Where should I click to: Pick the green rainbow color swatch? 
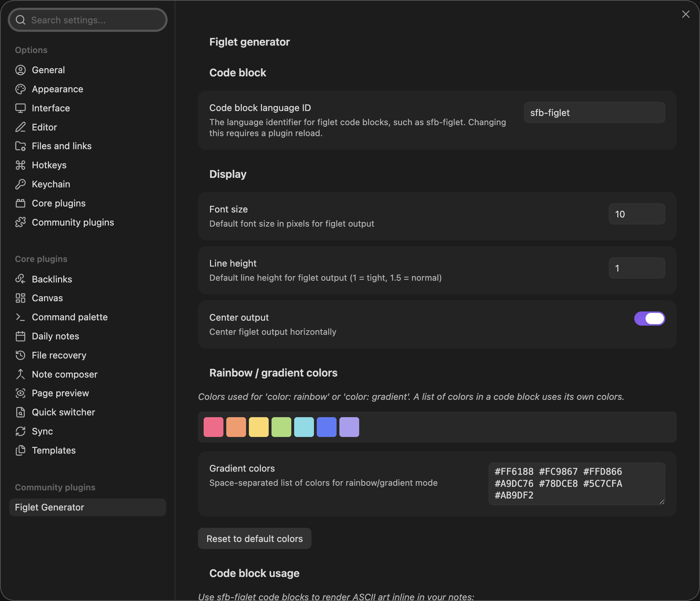[281, 427]
